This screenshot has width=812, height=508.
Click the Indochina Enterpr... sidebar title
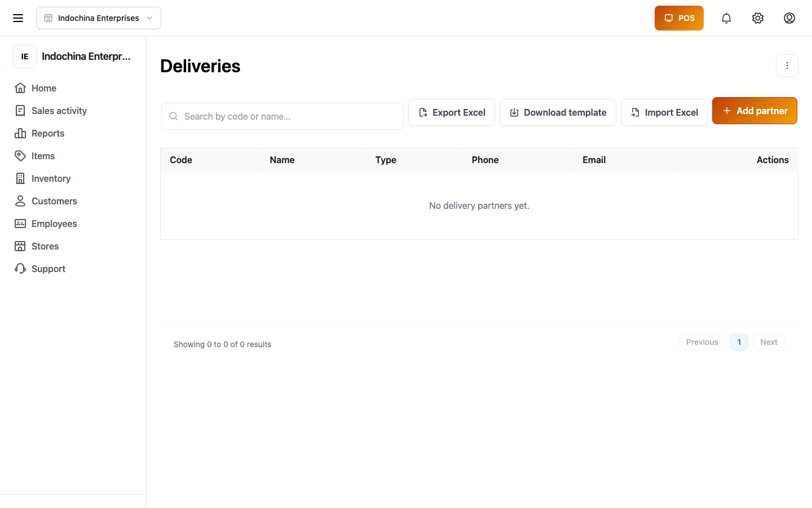point(86,56)
